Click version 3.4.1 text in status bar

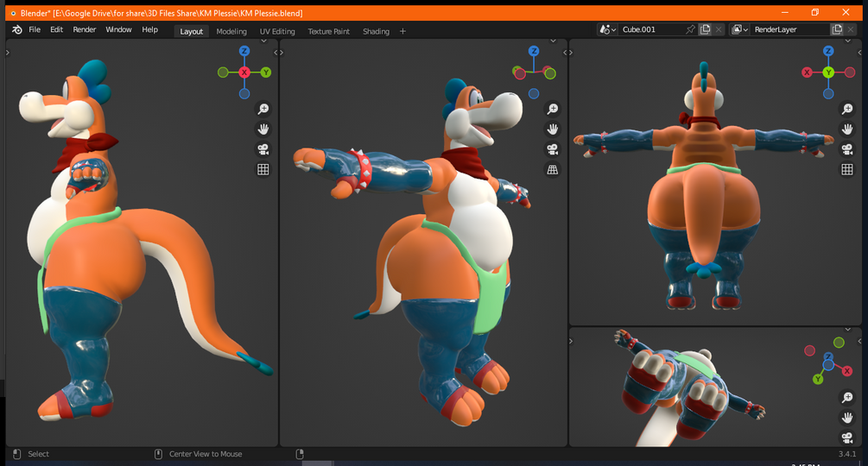(x=847, y=454)
